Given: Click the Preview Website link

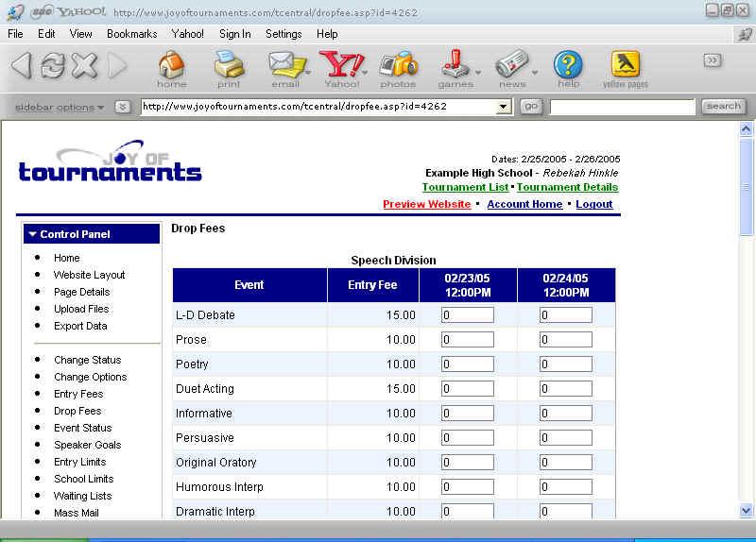Looking at the screenshot, I should [x=426, y=204].
